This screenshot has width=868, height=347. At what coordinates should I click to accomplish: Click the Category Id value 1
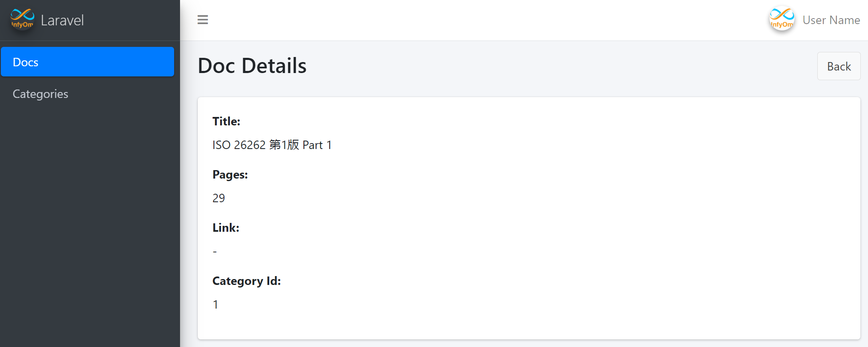(216, 305)
